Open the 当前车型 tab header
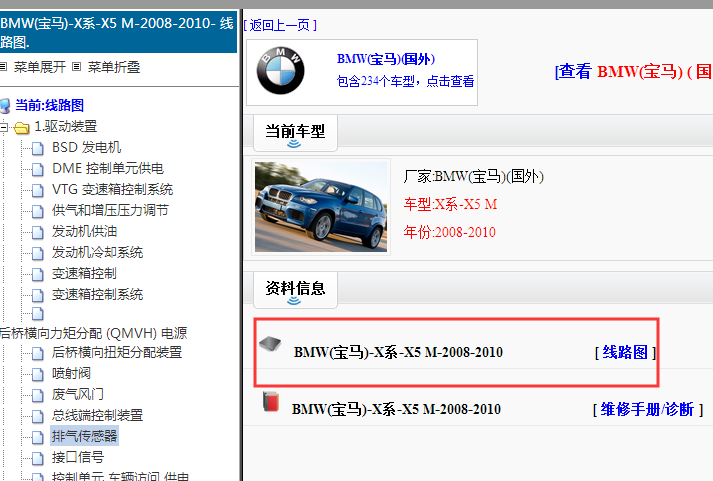The image size is (713, 481). coord(295,133)
